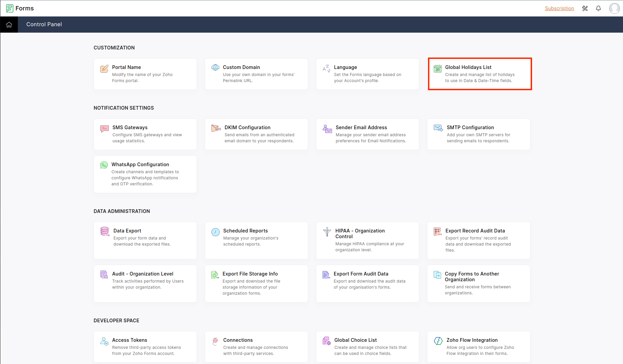Open the Subscription link

coord(559,8)
